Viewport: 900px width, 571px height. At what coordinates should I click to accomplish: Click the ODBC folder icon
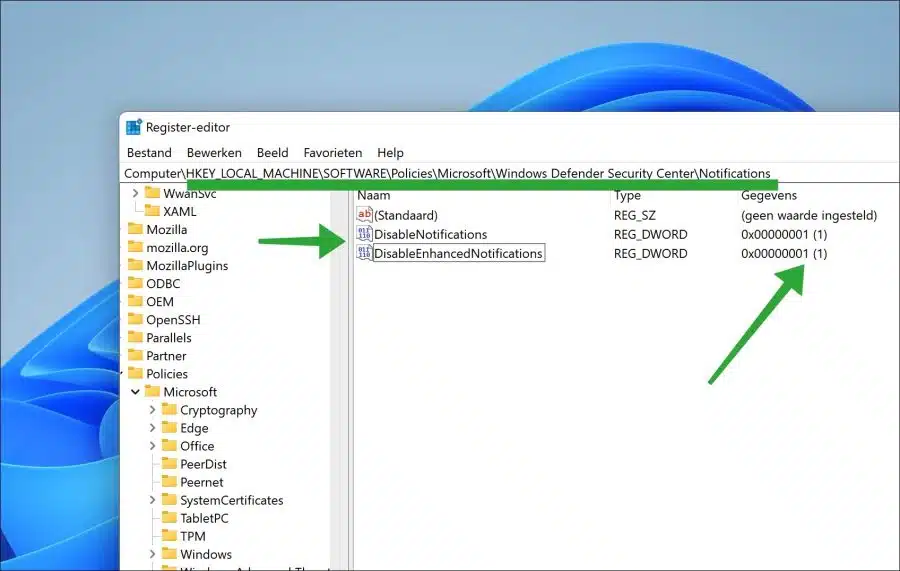pyautogui.click(x=135, y=283)
